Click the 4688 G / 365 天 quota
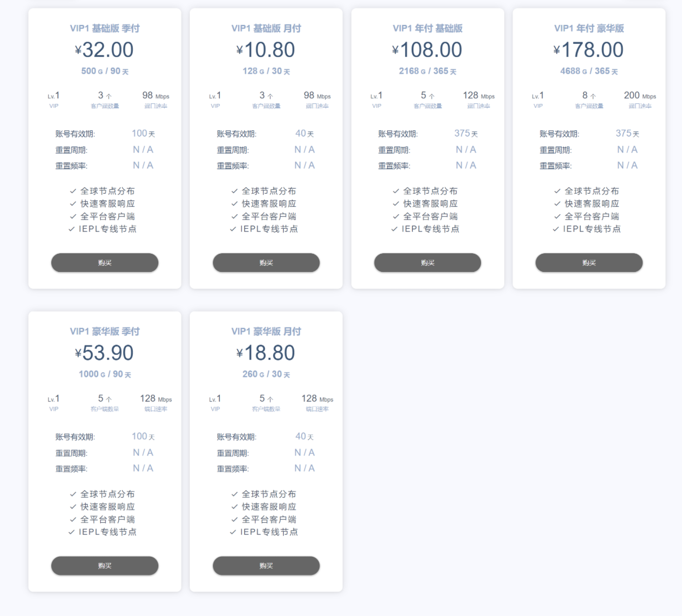Viewport: 682px width, 616px height. point(589,71)
